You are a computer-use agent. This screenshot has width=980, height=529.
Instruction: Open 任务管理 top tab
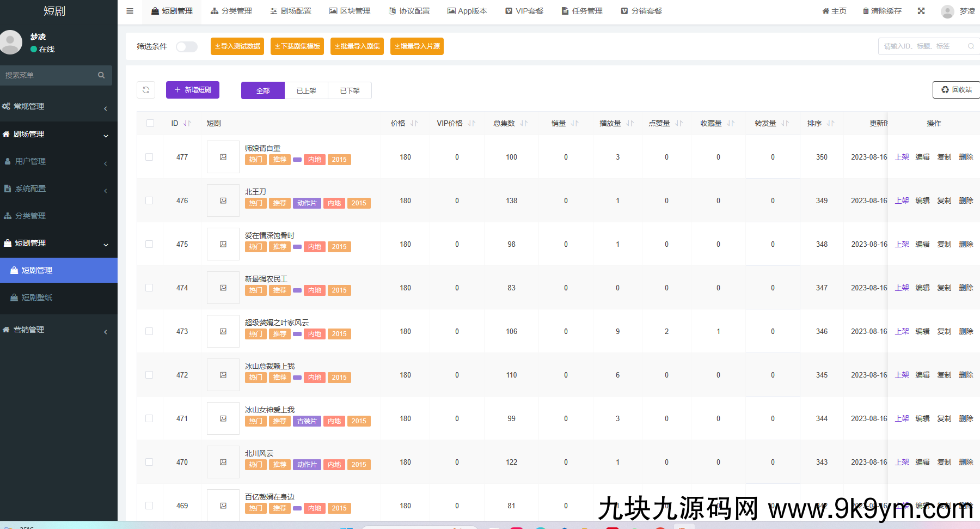(x=582, y=11)
